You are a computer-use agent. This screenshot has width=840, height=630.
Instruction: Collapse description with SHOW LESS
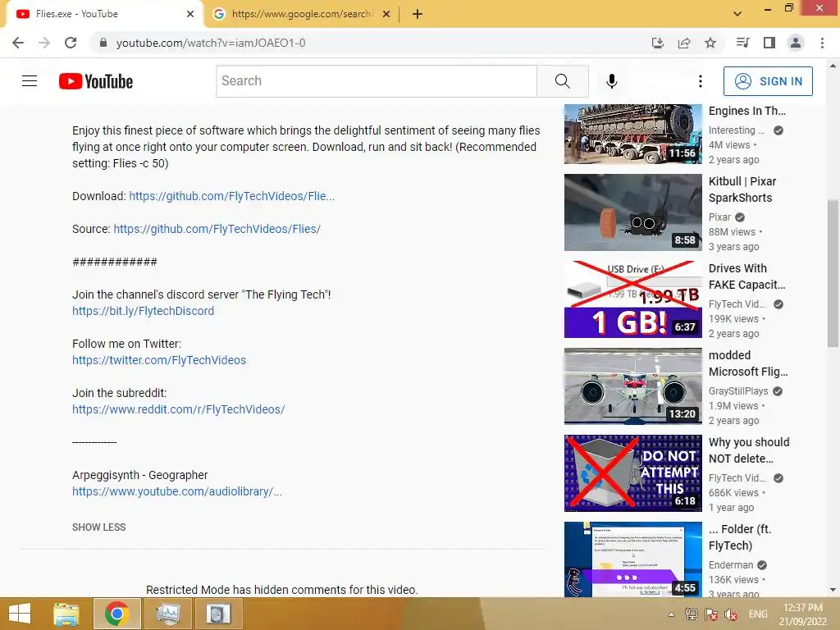(99, 527)
